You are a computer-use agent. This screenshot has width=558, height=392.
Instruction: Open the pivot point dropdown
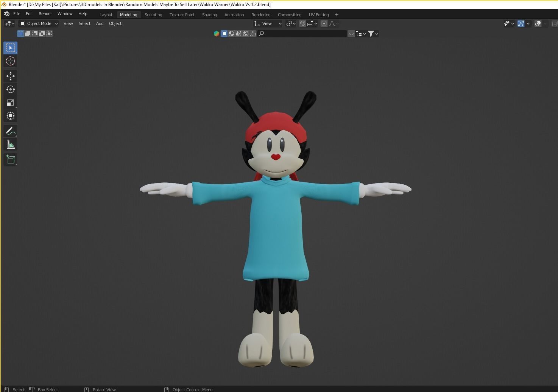291,23
